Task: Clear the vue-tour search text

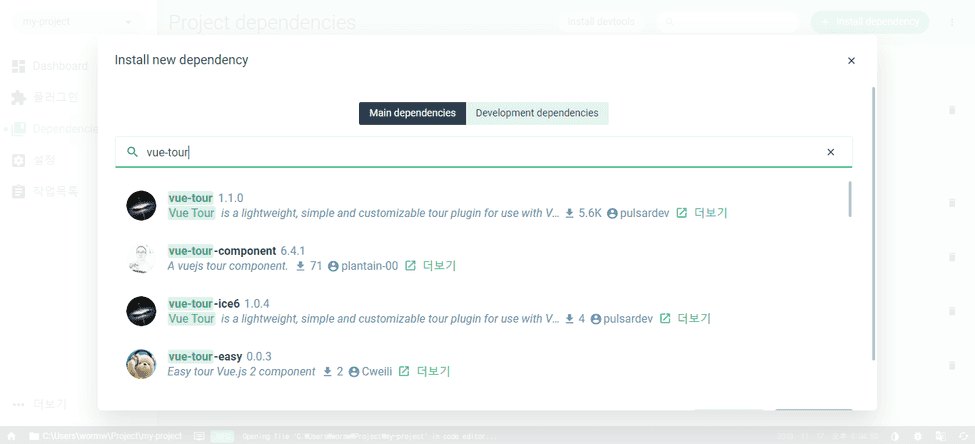Action: (830, 152)
